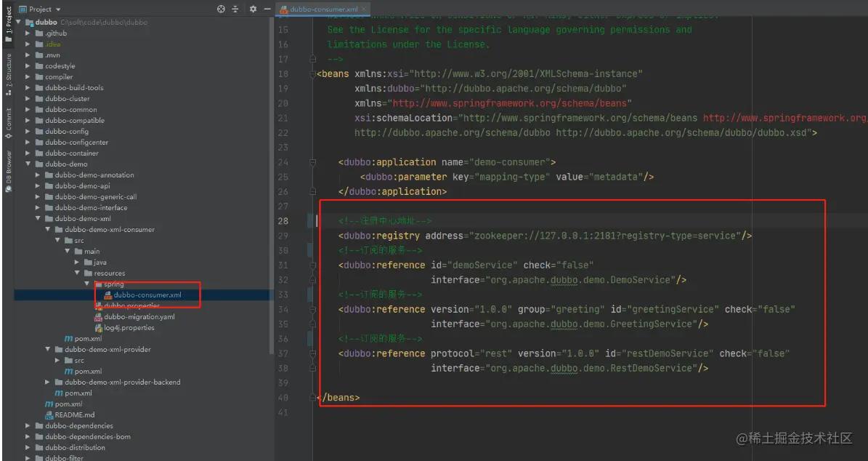Open the Project tool window sidebar tab
The image size is (868, 461).
(8, 25)
